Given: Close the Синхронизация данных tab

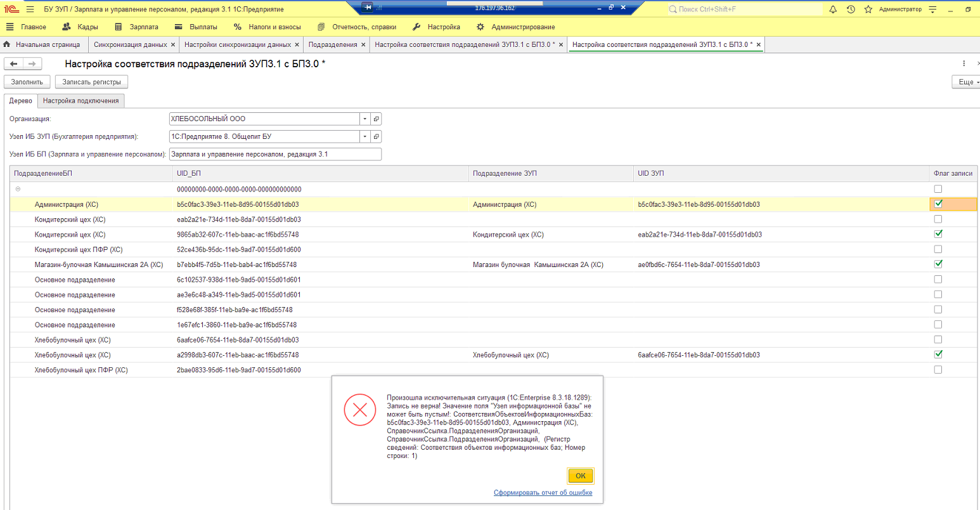Looking at the screenshot, I should [x=173, y=45].
